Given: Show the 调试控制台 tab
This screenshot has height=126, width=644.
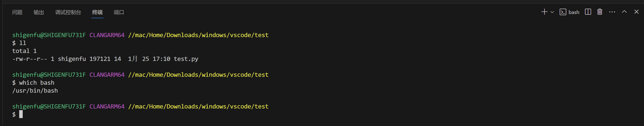Looking at the screenshot, I should pos(68,12).
